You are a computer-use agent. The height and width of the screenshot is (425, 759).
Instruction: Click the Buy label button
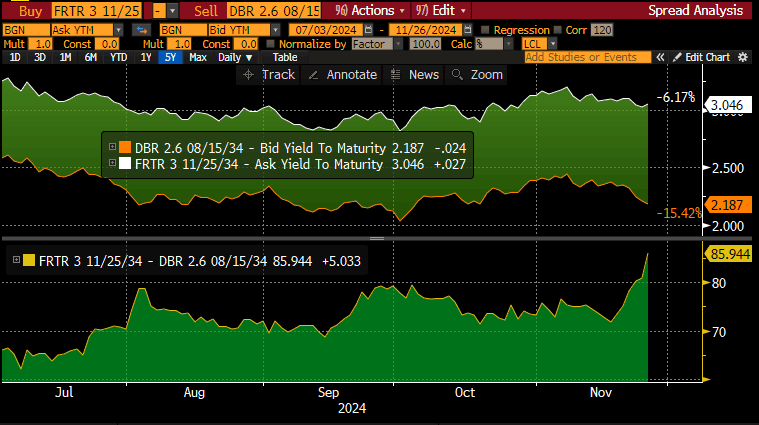tap(30, 11)
